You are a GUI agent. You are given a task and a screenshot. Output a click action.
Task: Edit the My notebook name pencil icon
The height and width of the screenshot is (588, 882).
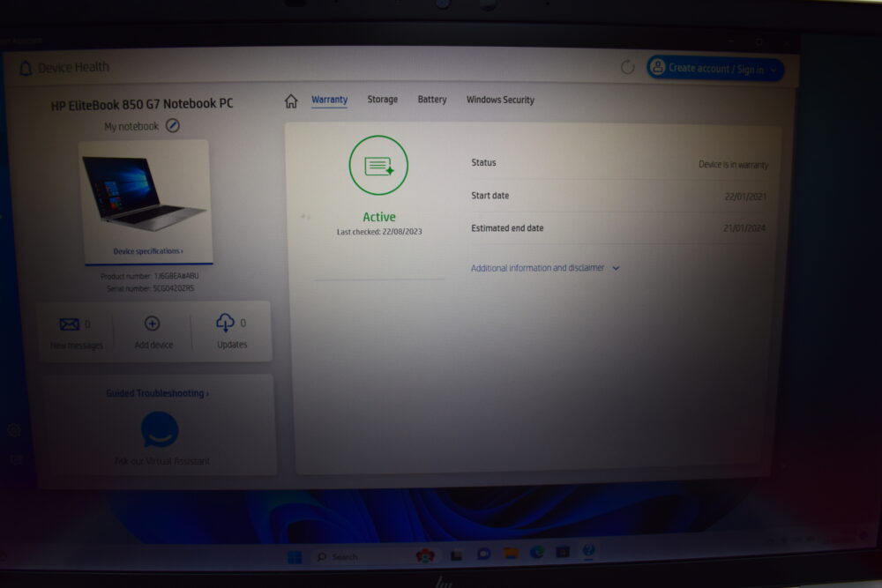[x=173, y=126]
